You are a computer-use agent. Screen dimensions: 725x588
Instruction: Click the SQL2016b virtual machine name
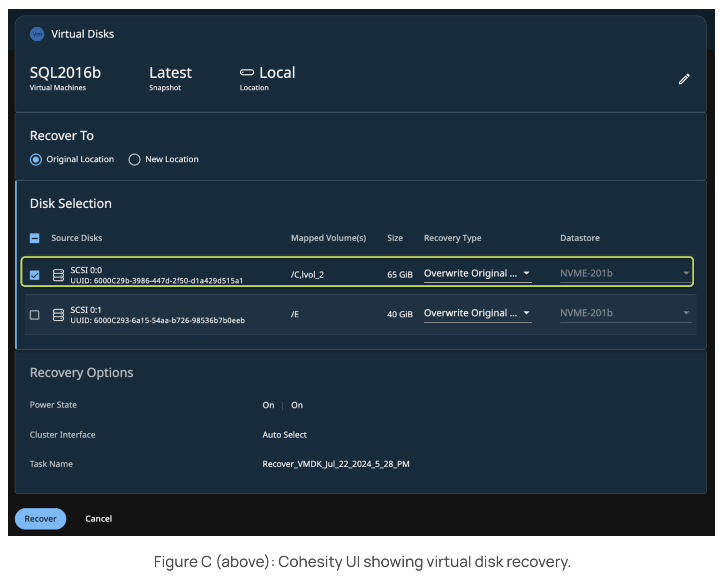(x=65, y=73)
